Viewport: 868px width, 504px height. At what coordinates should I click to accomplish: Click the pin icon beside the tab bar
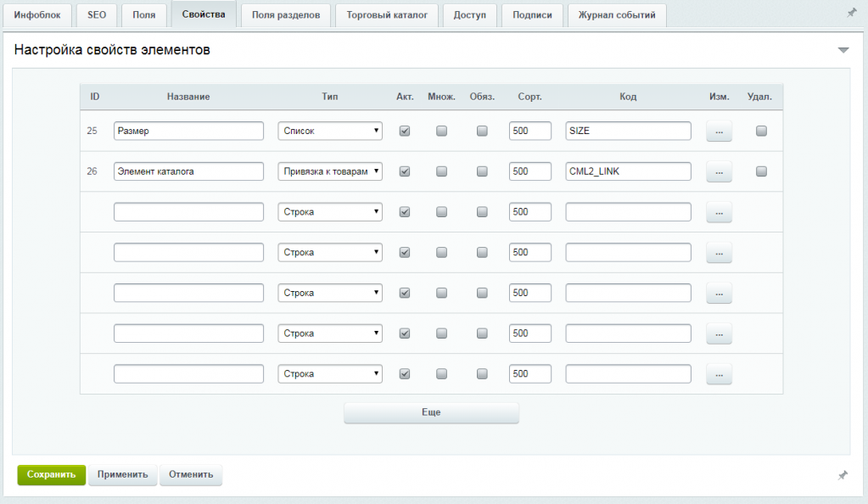pos(851,13)
